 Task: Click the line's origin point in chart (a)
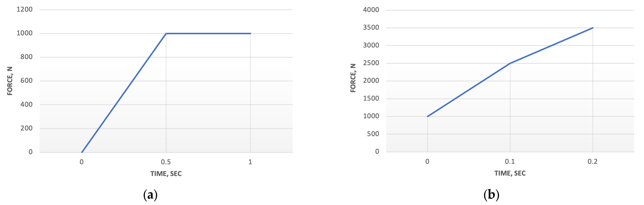tap(82, 152)
